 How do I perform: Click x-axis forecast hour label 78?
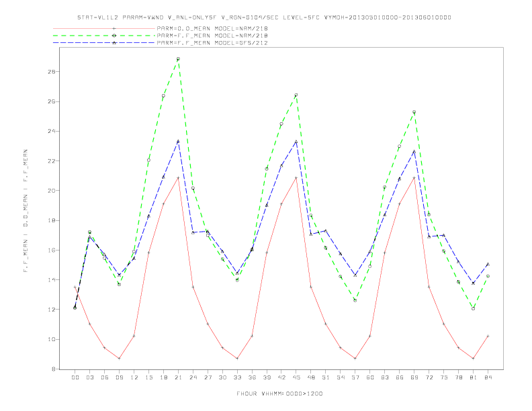click(459, 377)
